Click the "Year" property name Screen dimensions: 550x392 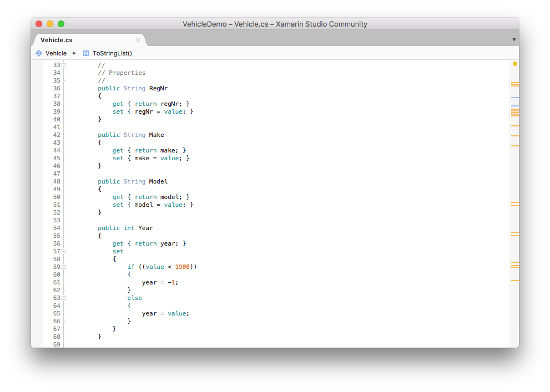[145, 228]
